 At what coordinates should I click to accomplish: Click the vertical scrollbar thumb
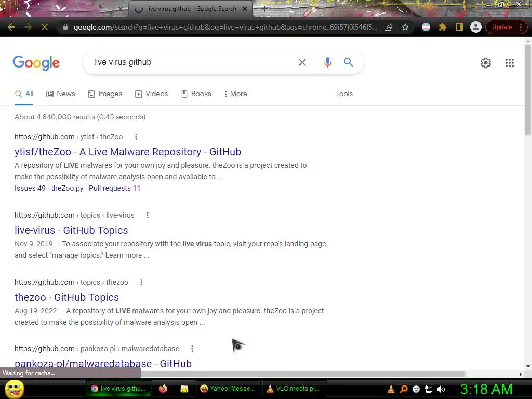click(x=528, y=90)
